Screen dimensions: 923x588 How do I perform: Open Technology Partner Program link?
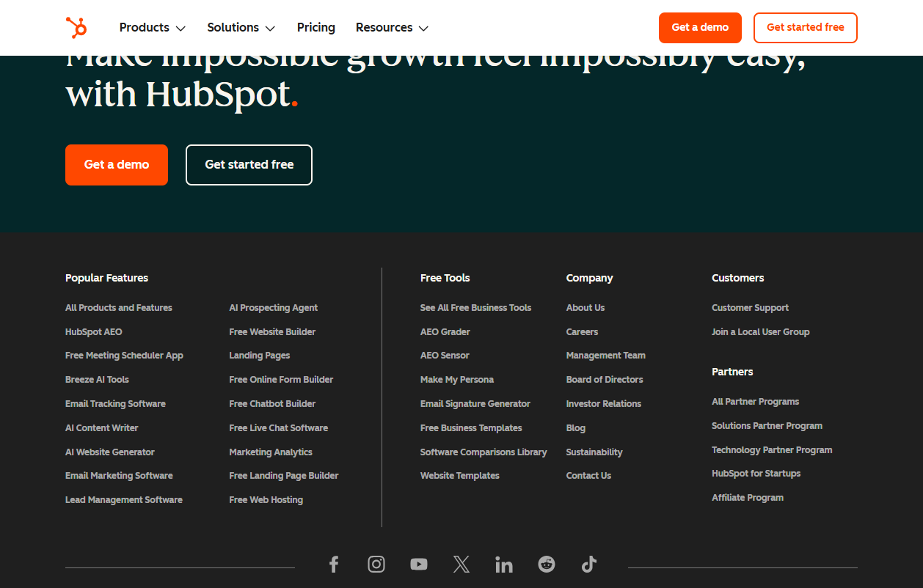coord(772,450)
